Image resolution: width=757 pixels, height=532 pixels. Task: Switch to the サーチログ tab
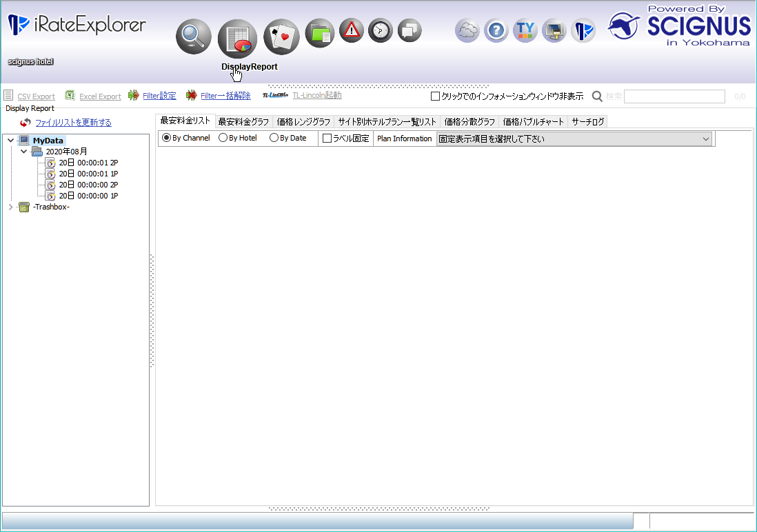[588, 122]
